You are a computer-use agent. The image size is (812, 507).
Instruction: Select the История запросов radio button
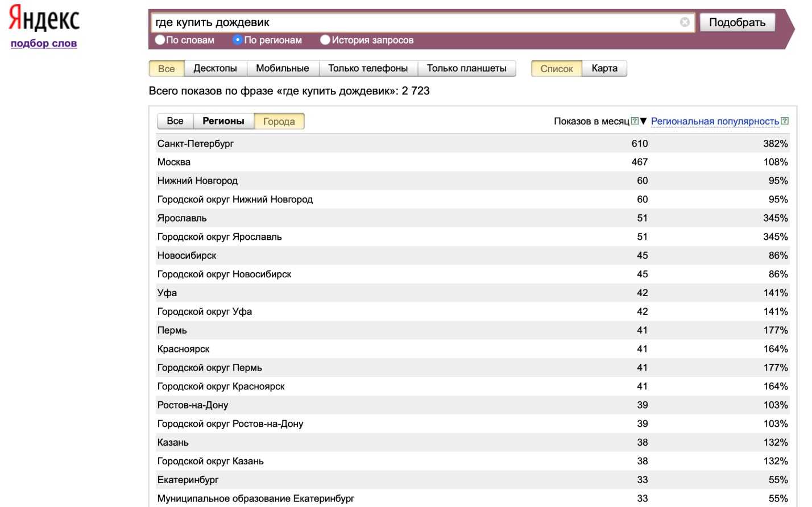pyautogui.click(x=325, y=40)
